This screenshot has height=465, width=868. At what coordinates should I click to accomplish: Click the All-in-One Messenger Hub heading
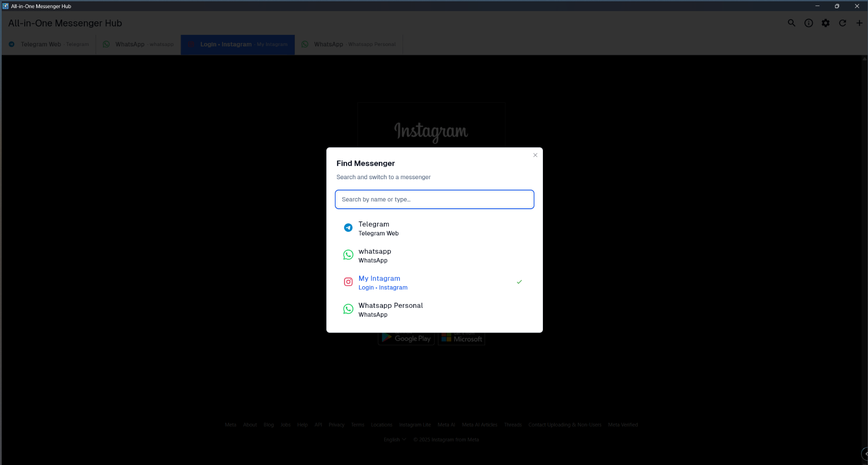pos(65,23)
